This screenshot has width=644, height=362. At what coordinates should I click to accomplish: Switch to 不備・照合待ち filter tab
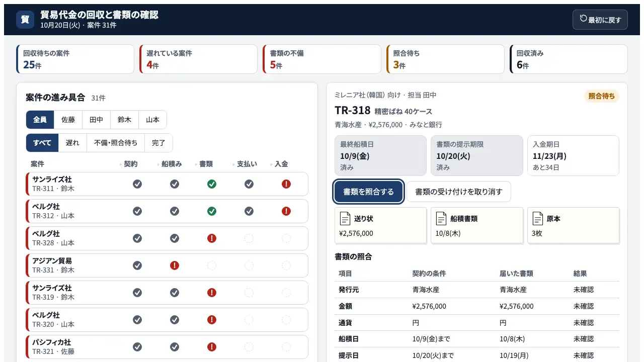(x=116, y=143)
